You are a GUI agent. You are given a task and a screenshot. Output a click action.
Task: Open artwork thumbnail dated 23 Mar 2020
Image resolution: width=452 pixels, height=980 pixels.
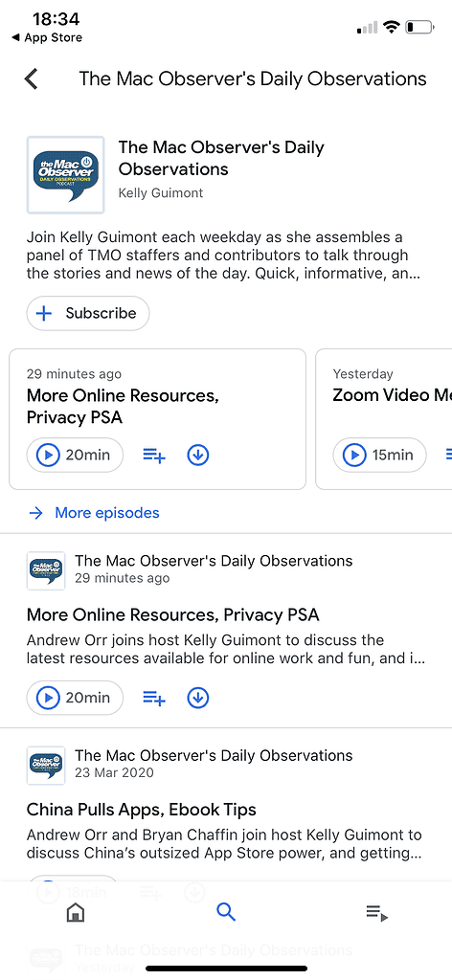[46, 766]
